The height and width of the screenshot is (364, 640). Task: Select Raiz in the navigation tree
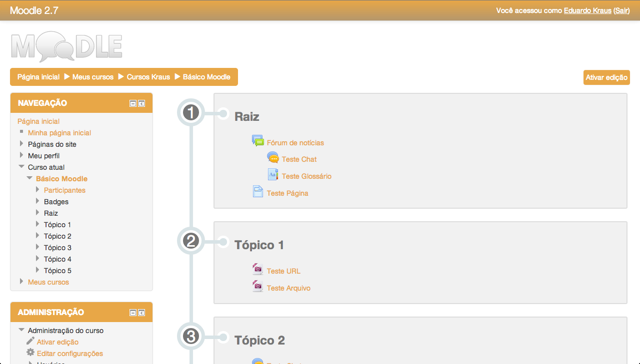click(51, 213)
